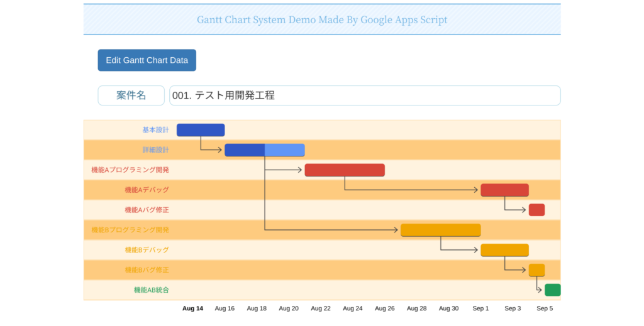Click the small orange 機能Bバグ修正 bar
The width and height of the screenshot is (644, 326).
click(x=536, y=270)
